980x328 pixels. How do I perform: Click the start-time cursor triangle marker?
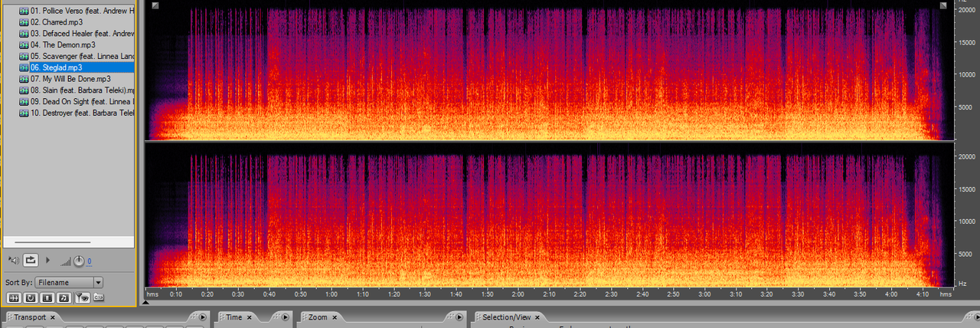pos(147,302)
